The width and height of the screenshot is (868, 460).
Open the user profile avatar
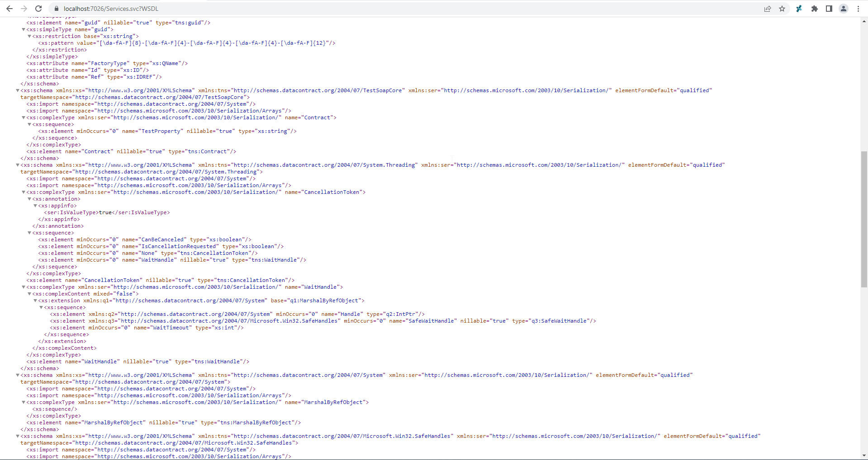tap(844, 9)
